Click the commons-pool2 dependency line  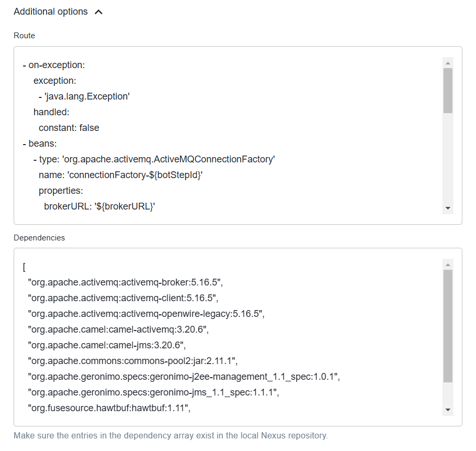pyautogui.click(x=133, y=361)
